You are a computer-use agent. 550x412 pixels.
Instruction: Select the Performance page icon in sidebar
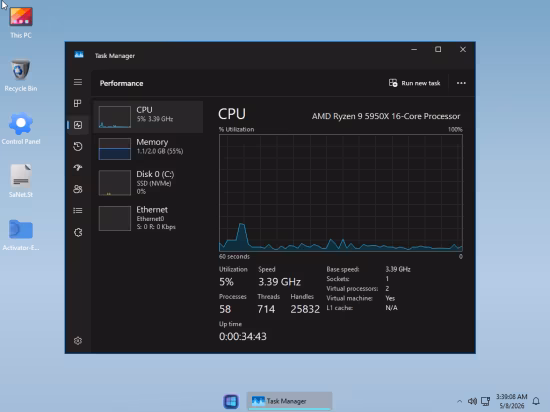coord(78,125)
